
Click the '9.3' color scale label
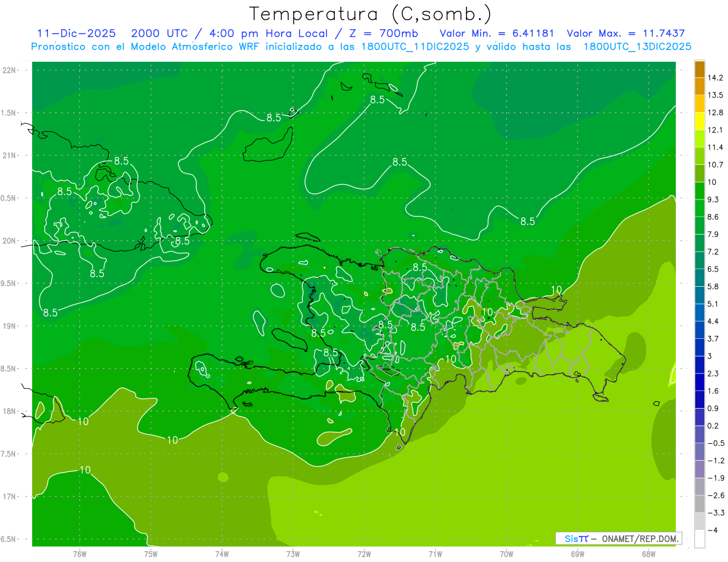click(713, 199)
